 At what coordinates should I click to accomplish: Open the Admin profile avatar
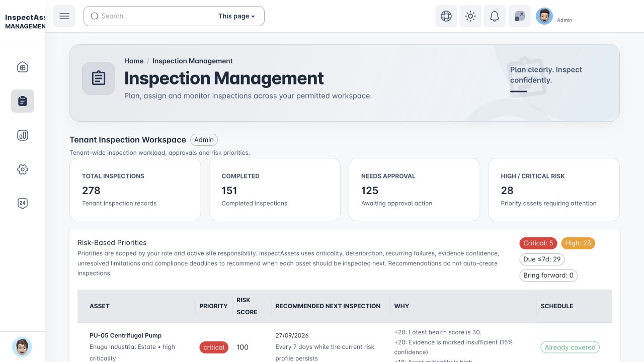(544, 16)
